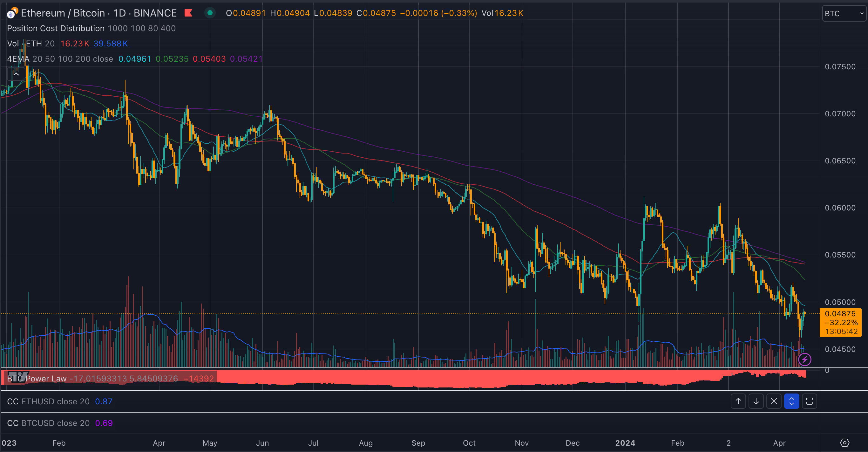The image size is (868, 452).
Task: Click the EMA 20 value 0.04961
Action: [135, 59]
